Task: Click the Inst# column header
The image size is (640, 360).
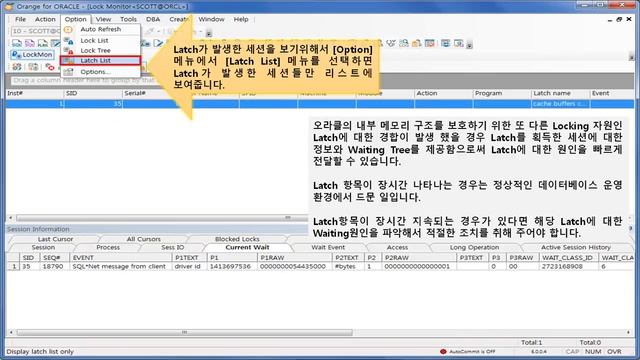Action: tap(35, 93)
